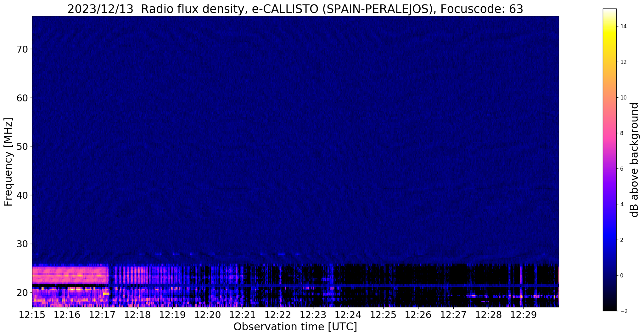This screenshot has width=644, height=336.
Task: Click the 12:25 time tick label
Action: click(x=383, y=315)
